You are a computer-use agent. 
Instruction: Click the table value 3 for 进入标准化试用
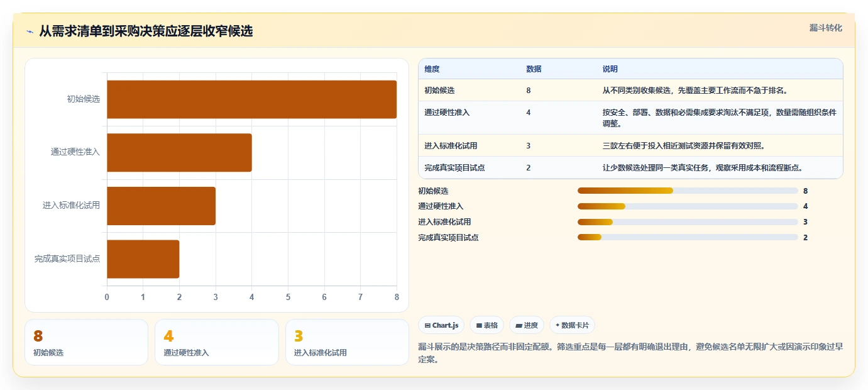[x=529, y=146]
